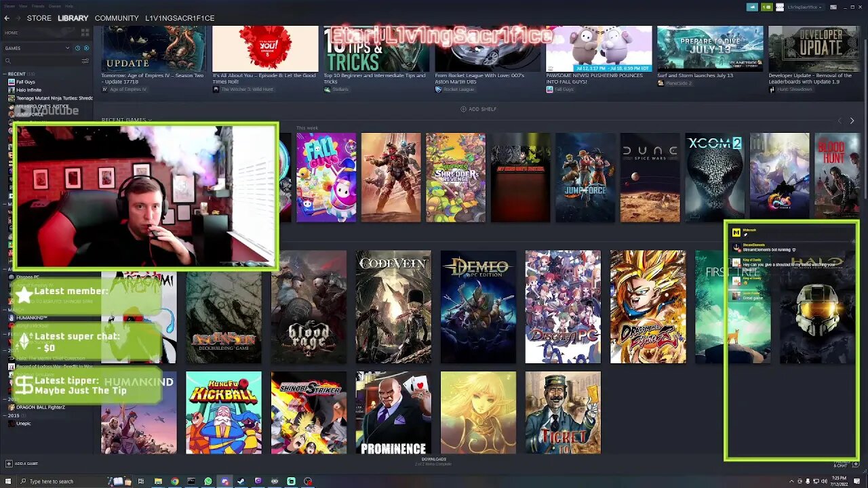The width and height of the screenshot is (868, 488).
Task: Expand the L1v1ngSacr1f1ce account dropdown
Action: point(805,7)
